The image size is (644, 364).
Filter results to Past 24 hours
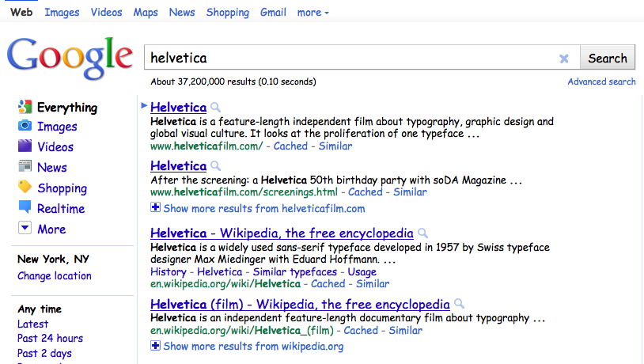(x=50, y=339)
